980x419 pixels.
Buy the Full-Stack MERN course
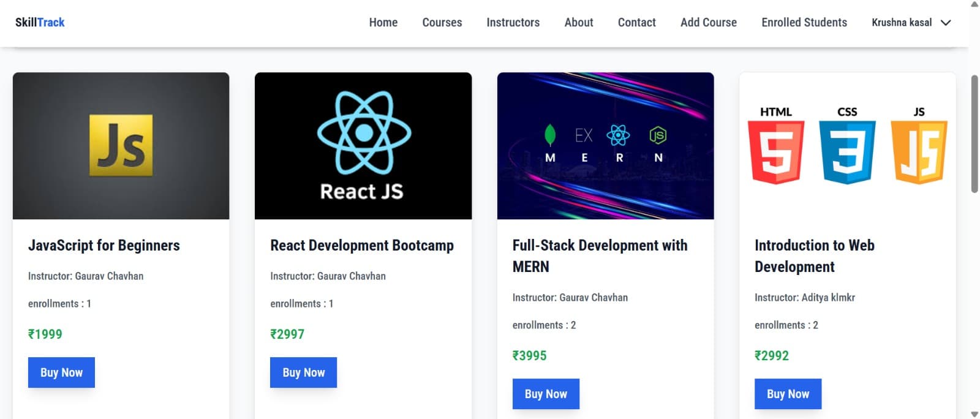point(546,394)
